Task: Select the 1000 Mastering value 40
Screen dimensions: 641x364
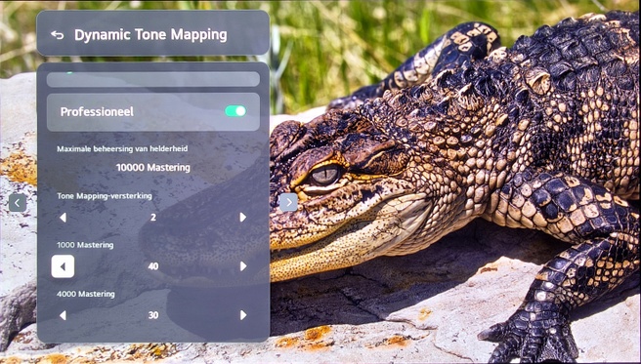Action: tap(152, 266)
